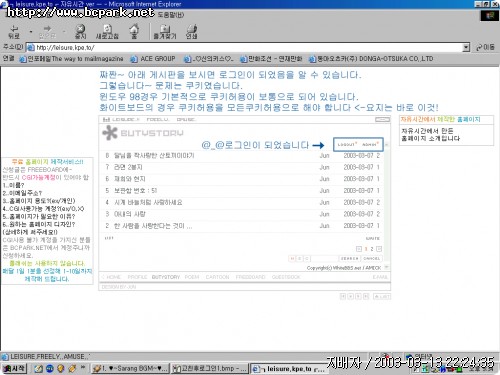Screen dimensions: 500x375
Task: Click the Forward (앞으로) arrow button
Action: tap(47, 32)
